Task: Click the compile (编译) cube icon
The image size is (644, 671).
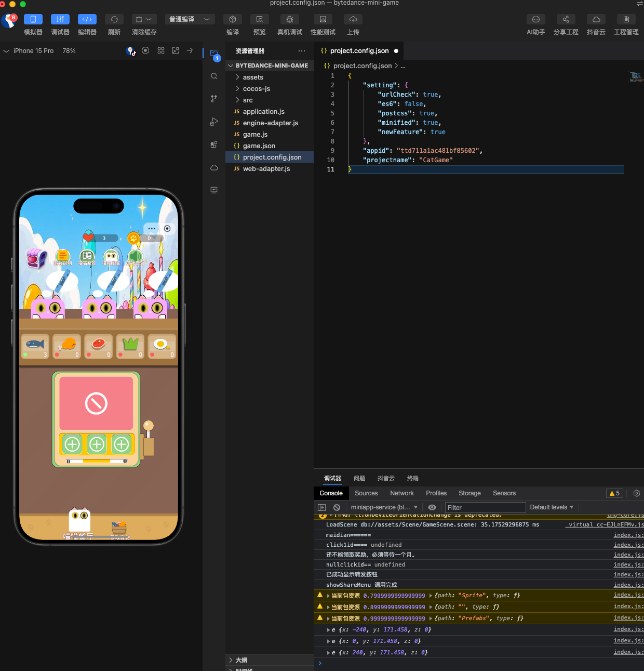Action: [233, 19]
